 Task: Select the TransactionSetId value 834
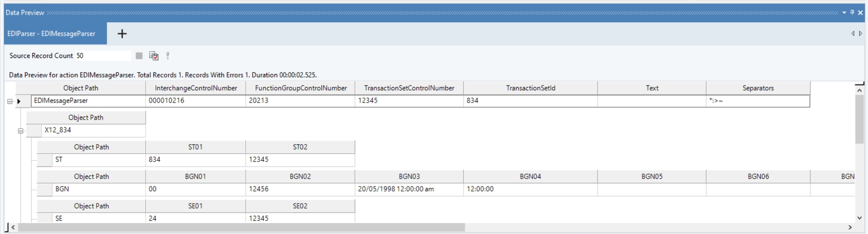click(x=530, y=101)
